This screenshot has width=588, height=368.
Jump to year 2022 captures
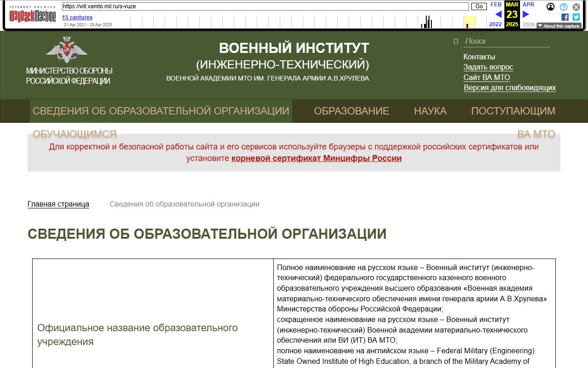point(496,24)
